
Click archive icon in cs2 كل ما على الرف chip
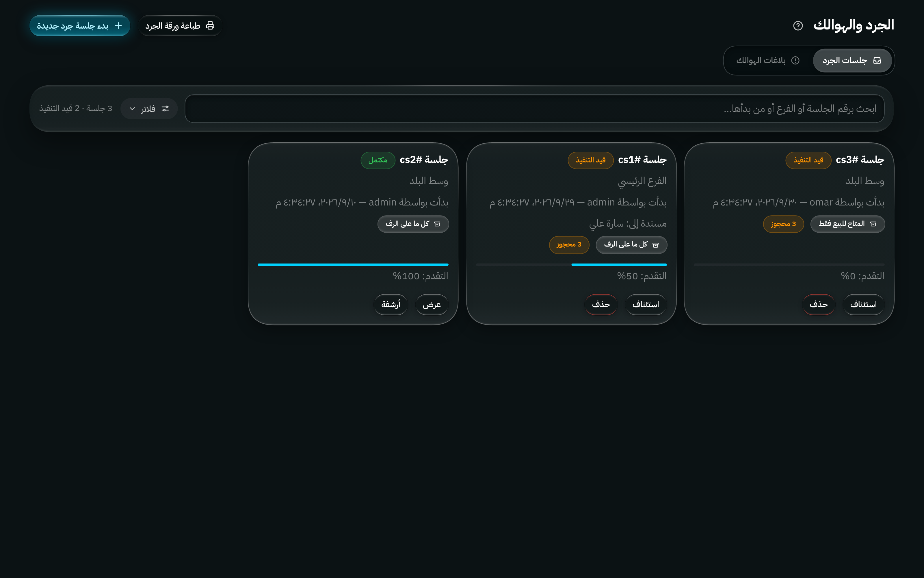coord(437,224)
